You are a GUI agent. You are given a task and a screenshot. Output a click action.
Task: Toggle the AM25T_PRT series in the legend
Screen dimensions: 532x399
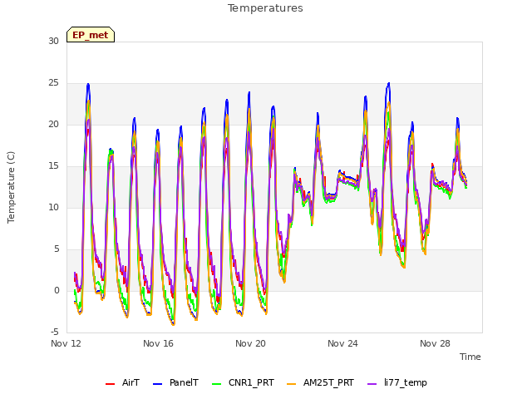[x=320, y=382]
